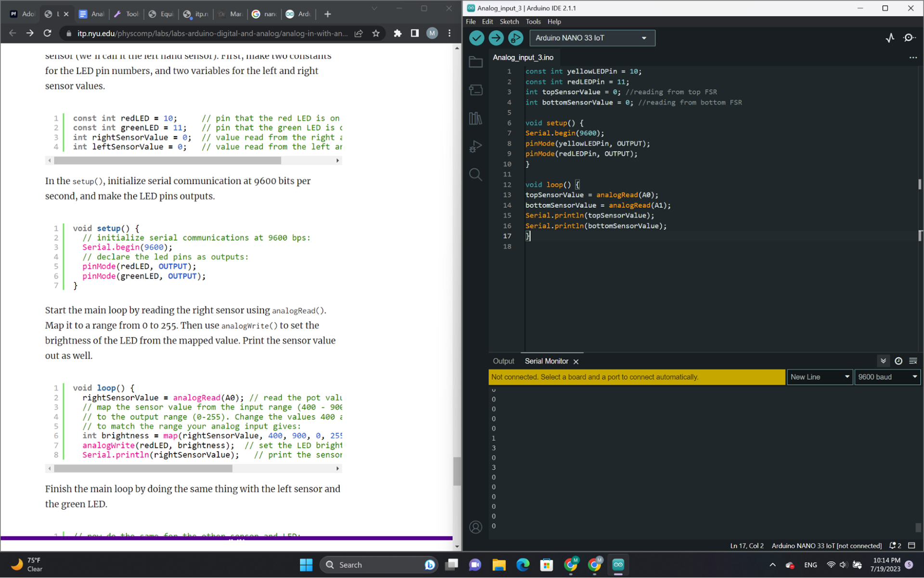Switch to the Output tab
The height and width of the screenshot is (578, 924).
coord(503,361)
